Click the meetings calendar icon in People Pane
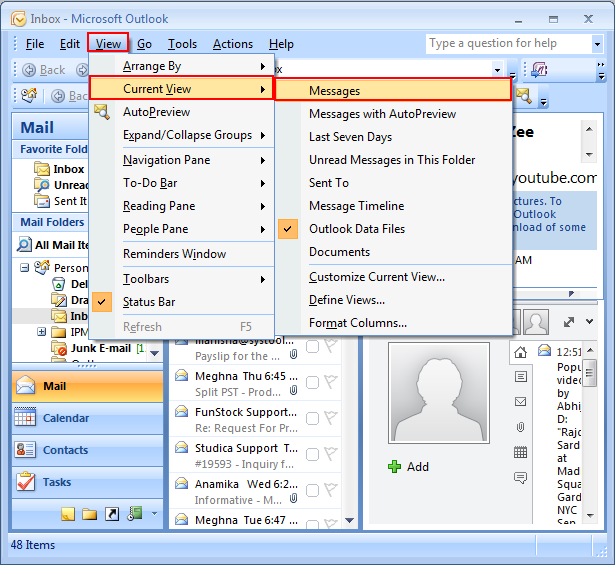Screen dimensions: 615x565 click(x=520, y=452)
